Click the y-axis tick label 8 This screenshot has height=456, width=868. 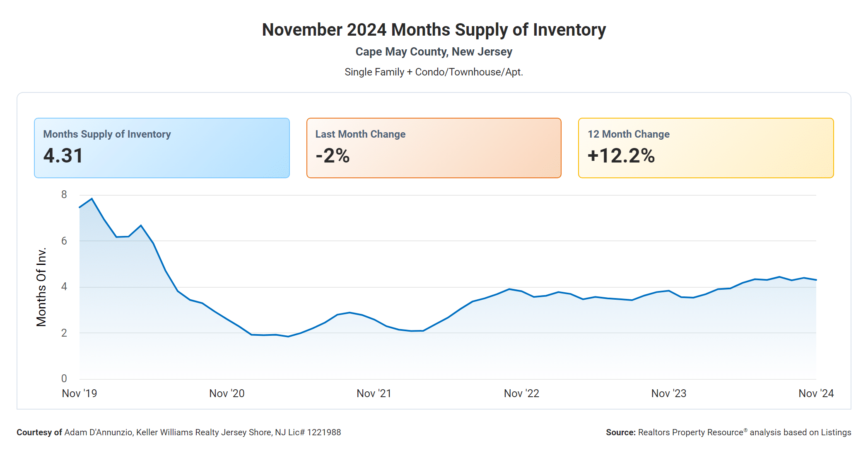coord(64,194)
